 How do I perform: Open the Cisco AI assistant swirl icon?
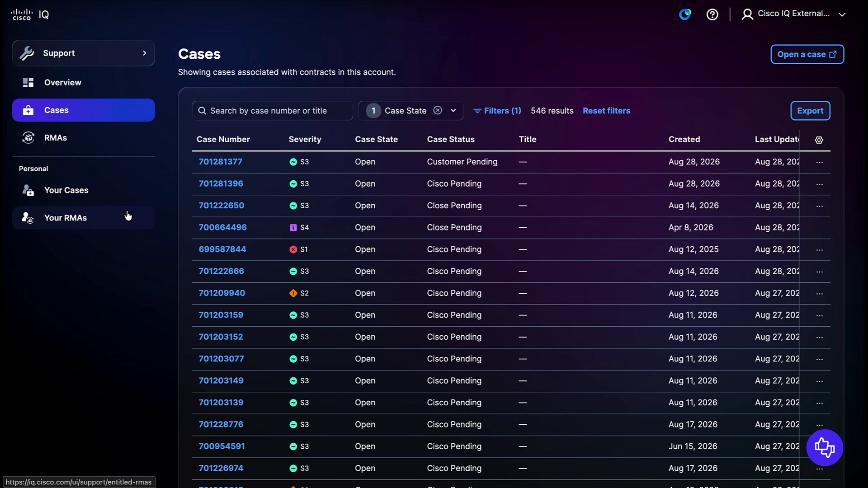pyautogui.click(x=685, y=14)
